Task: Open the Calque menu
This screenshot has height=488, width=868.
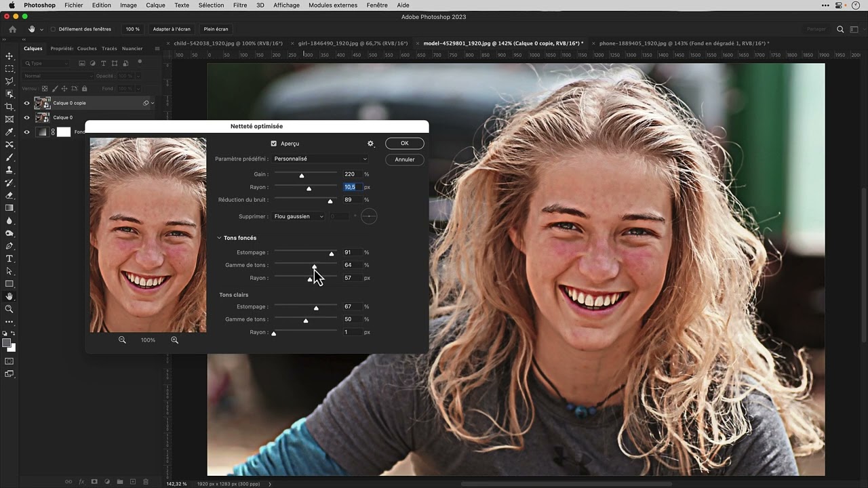Action: tap(155, 5)
